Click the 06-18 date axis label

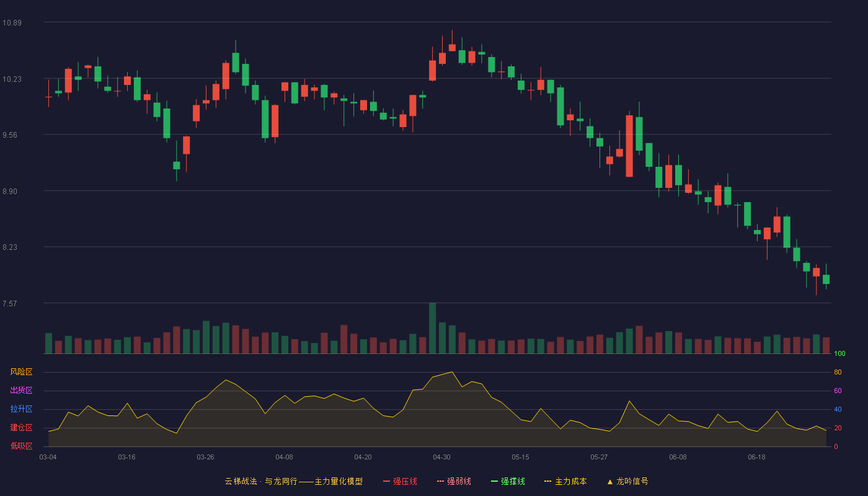pyautogui.click(x=757, y=457)
